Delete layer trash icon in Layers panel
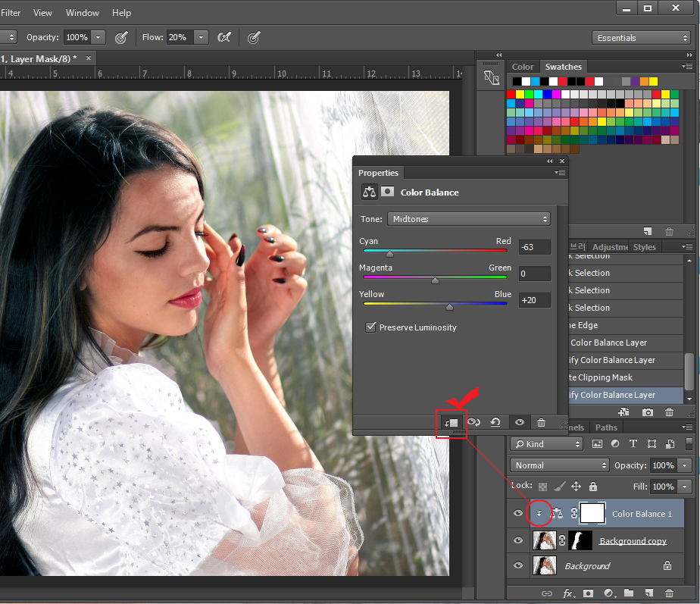 click(x=669, y=593)
